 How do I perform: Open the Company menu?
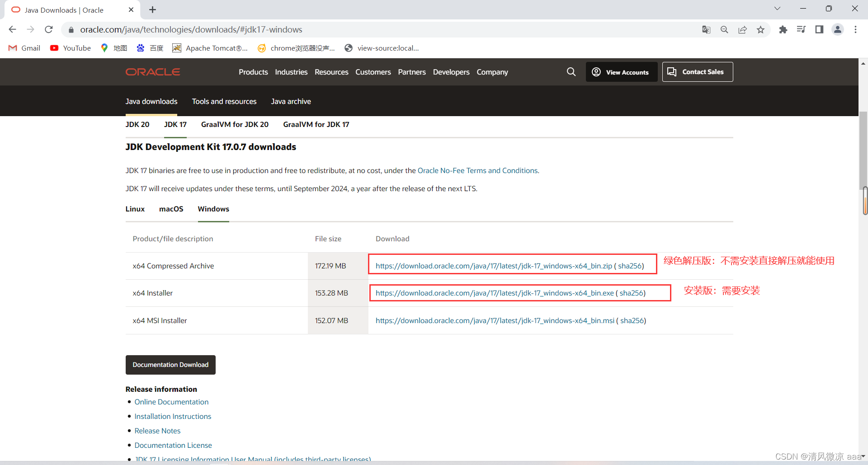click(492, 72)
